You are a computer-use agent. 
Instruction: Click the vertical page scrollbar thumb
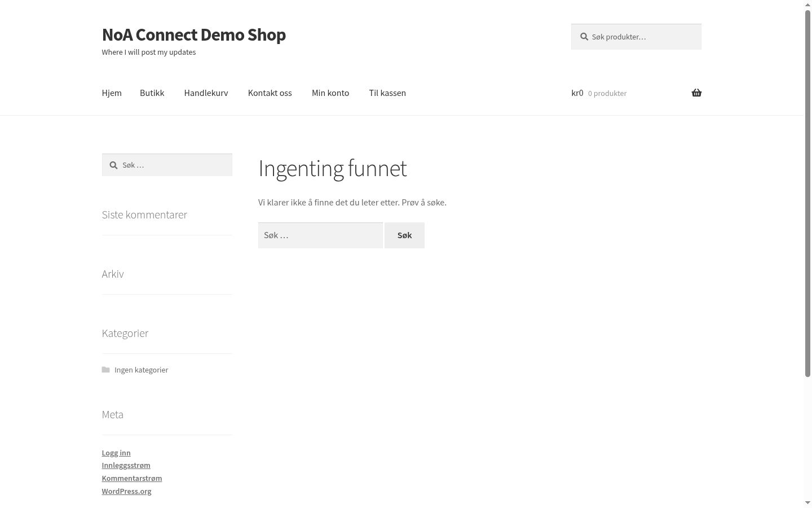pos(807,193)
